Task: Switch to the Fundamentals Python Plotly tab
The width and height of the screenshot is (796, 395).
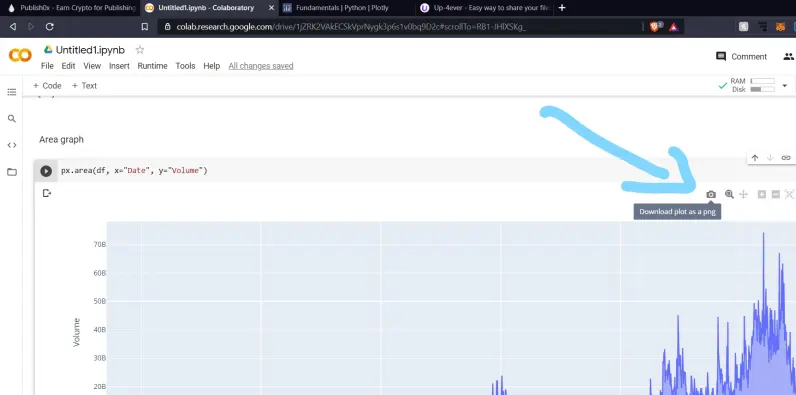Action: tap(347, 8)
